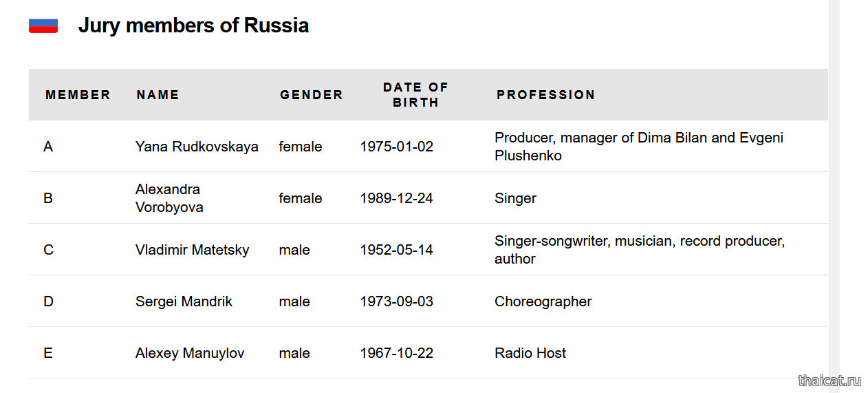Click the thaicat.ru watermark
Viewport: 868px width, 393px height.
(x=829, y=381)
